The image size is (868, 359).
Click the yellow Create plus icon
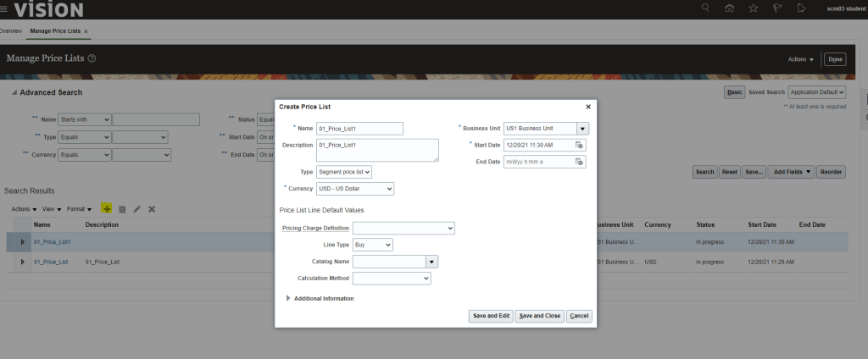pyautogui.click(x=107, y=208)
